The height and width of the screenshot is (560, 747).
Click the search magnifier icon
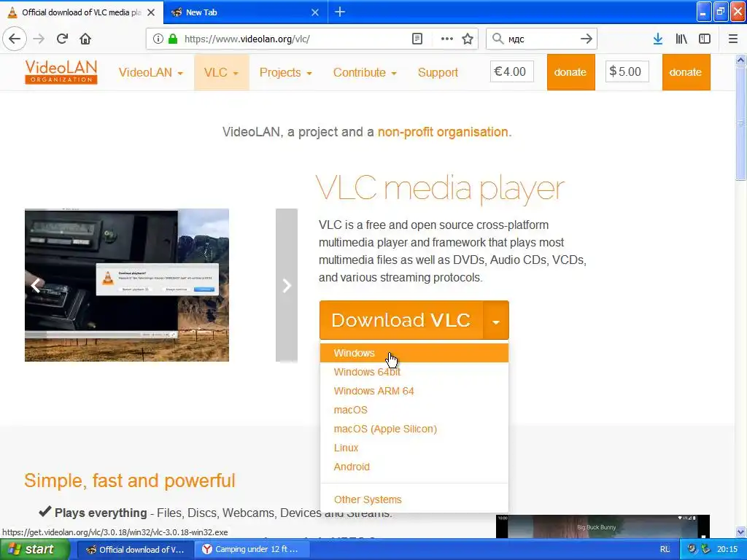498,39
